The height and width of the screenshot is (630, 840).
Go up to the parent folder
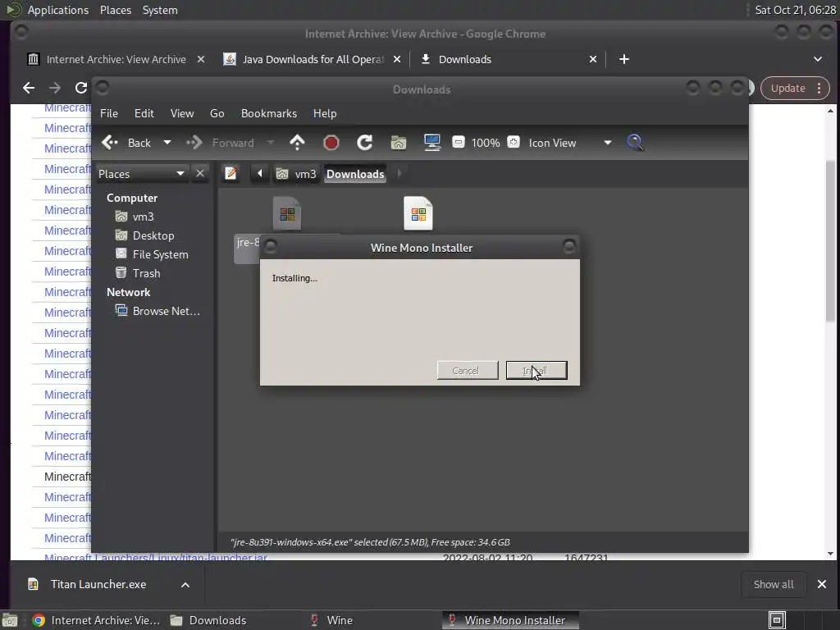pos(297,143)
